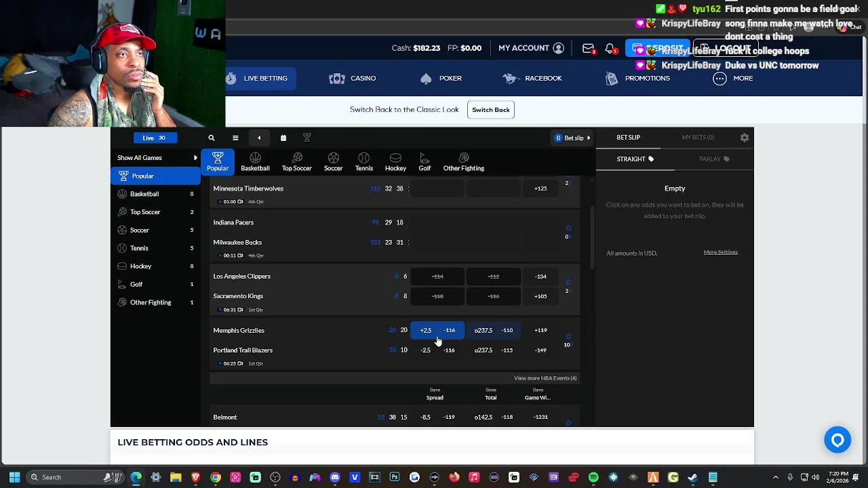Click the back arrow in the live toolbar

(x=259, y=138)
